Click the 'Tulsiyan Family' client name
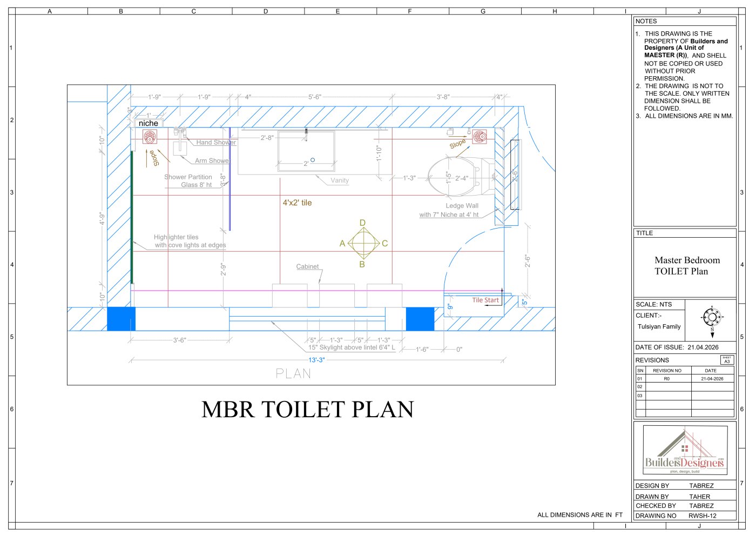The image size is (756, 535). click(659, 326)
